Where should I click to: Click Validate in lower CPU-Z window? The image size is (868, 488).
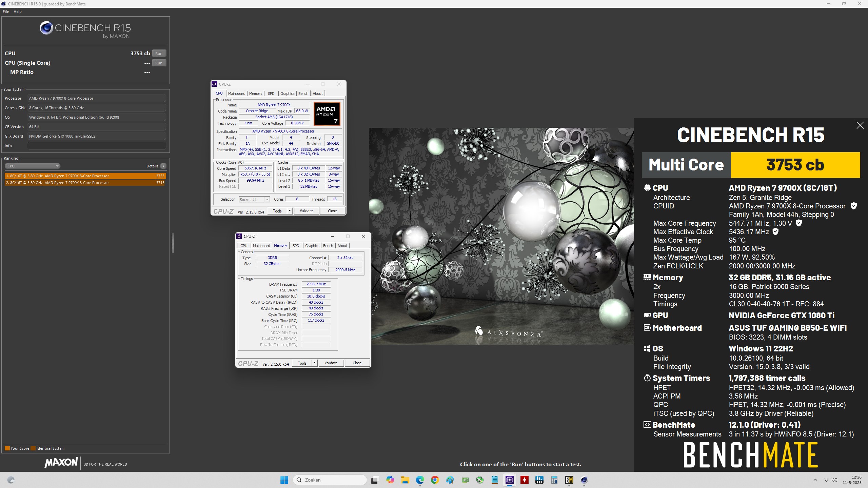(331, 363)
